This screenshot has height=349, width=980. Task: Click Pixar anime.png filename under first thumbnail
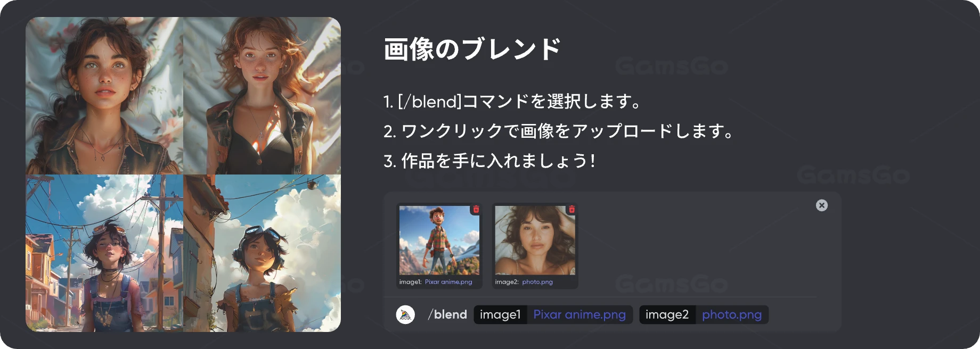click(448, 282)
